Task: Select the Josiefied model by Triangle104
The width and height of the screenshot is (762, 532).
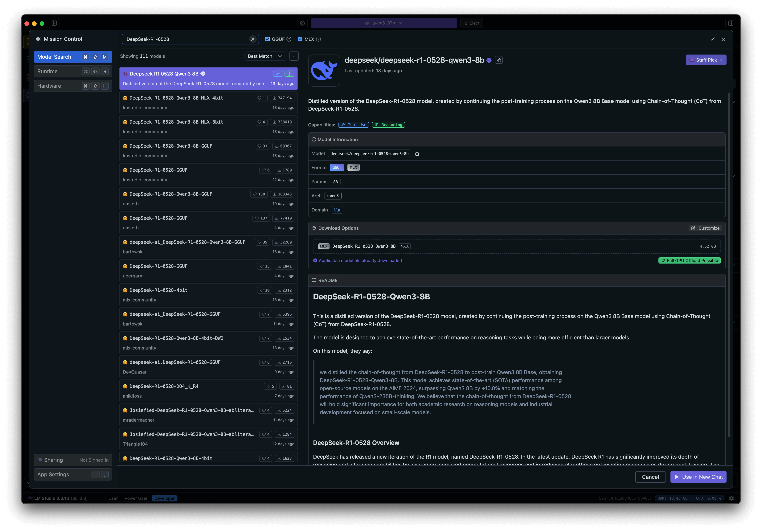Action: click(x=208, y=439)
